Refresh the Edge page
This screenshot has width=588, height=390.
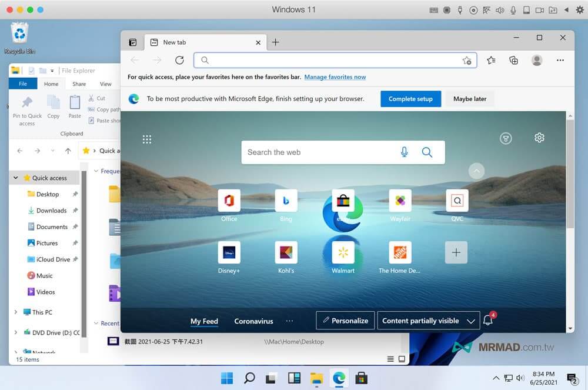click(x=179, y=60)
